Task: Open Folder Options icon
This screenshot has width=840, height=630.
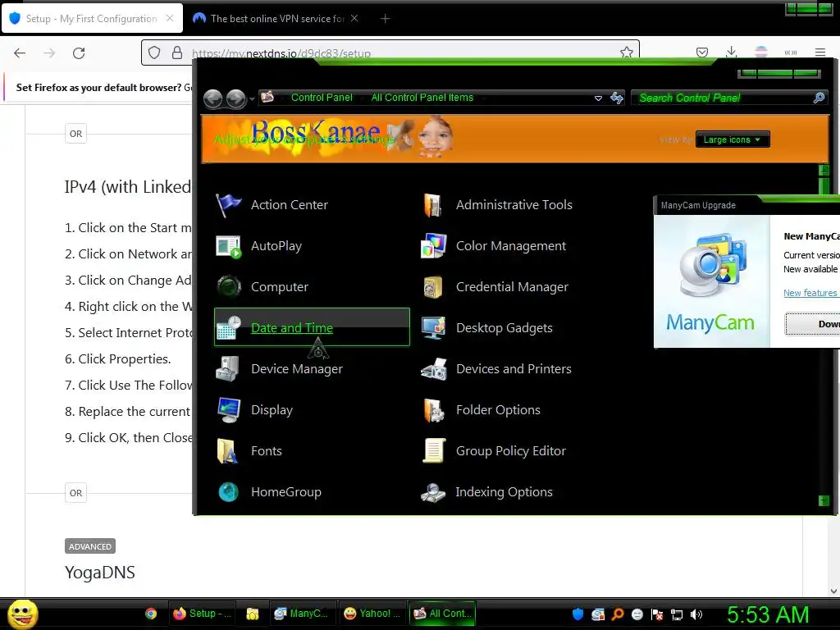Action: coord(433,410)
